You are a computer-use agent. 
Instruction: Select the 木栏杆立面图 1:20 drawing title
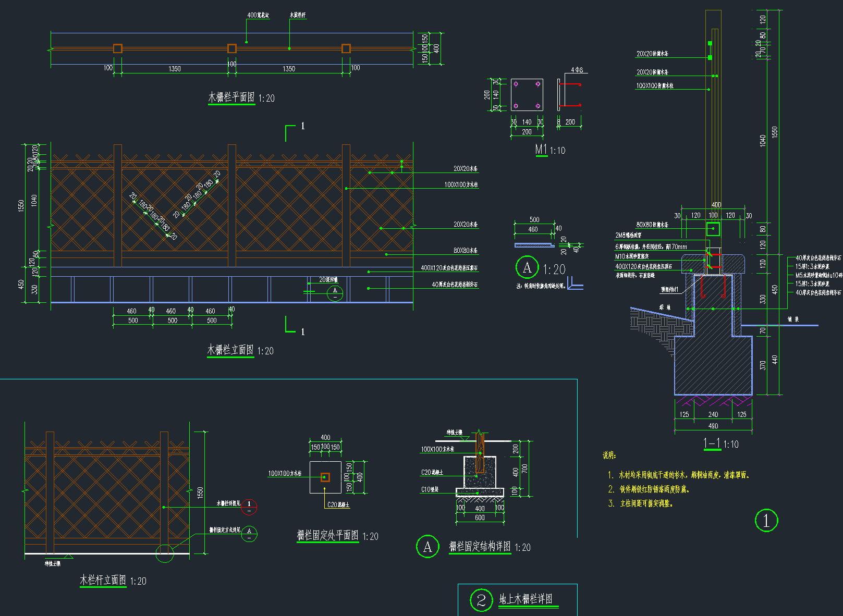[x=113, y=580]
